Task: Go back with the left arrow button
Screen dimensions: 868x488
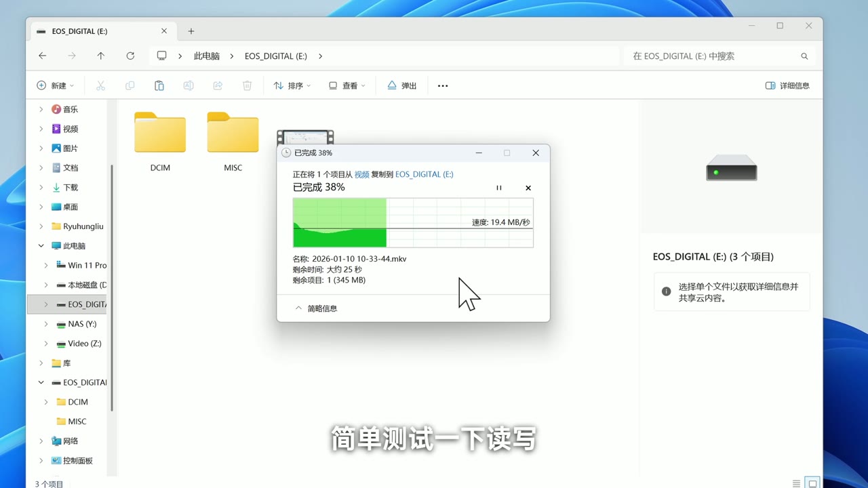Action: point(43,56)
